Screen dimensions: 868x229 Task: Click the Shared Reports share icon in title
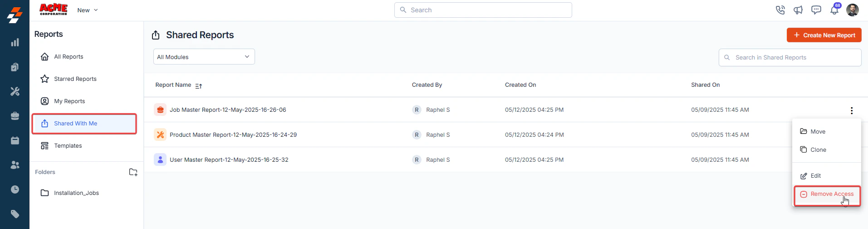156,35
